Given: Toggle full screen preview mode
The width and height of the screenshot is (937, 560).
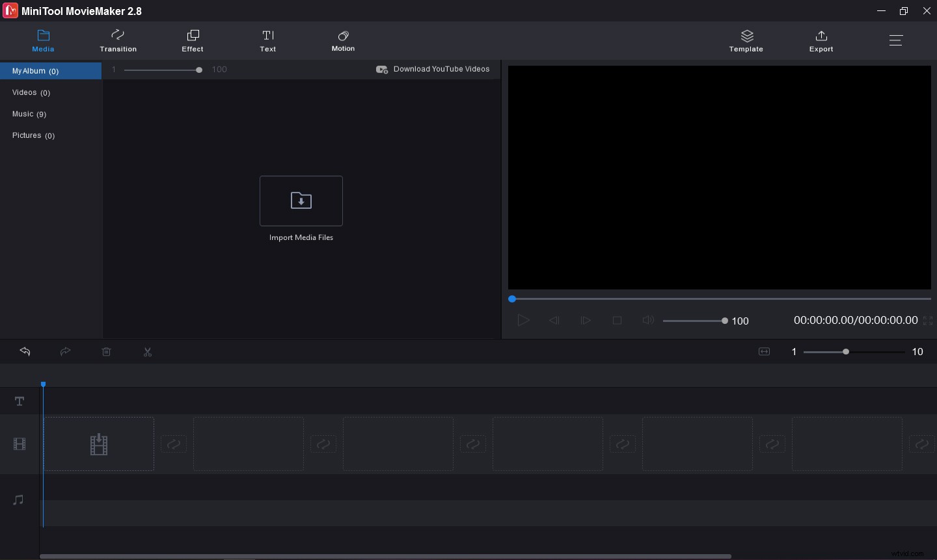Looking at the screenshot, I should tap(928, 321).
